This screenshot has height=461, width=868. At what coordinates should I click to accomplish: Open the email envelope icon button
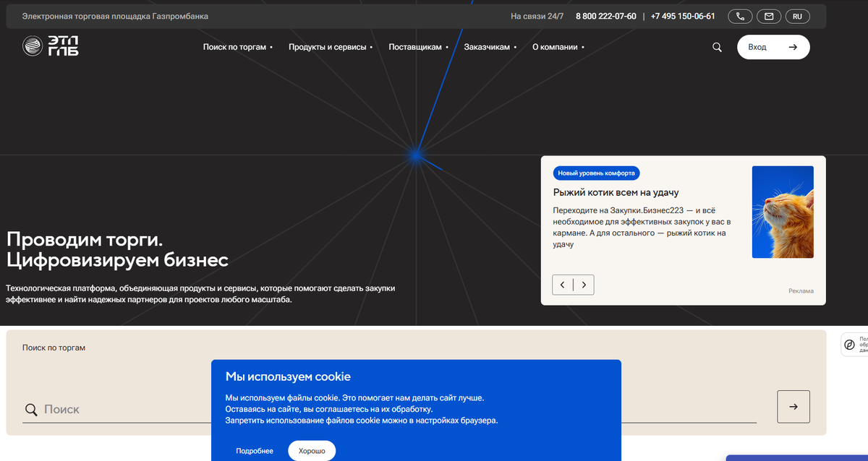point(769,16)
